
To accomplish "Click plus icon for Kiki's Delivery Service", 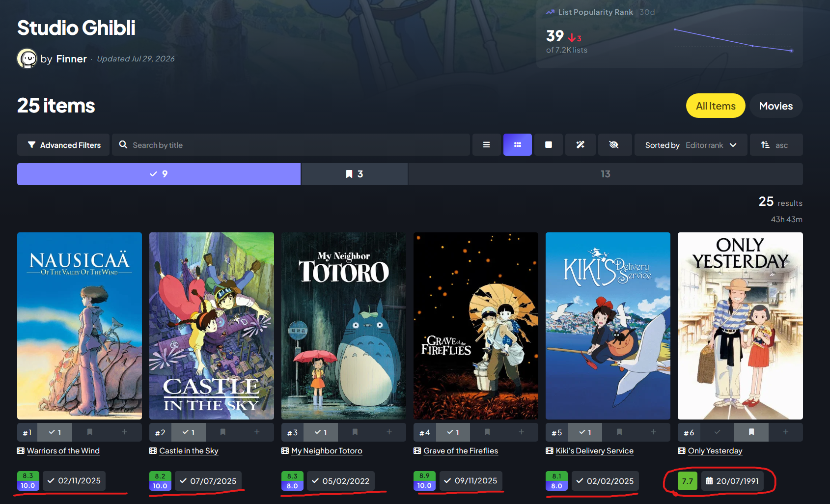I will 654,432.
